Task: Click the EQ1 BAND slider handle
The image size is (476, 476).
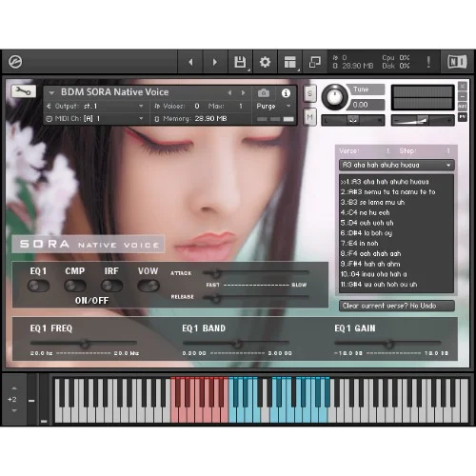Action: 237,344
